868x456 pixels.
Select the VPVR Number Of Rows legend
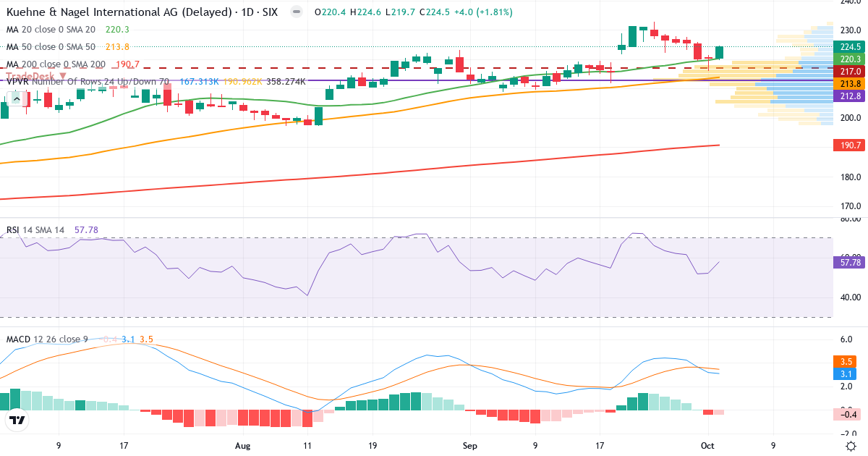(88, 82)
